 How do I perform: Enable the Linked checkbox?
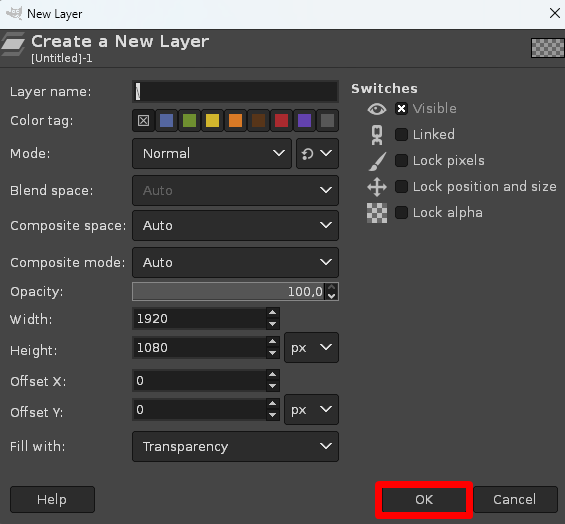tap(401, 134)
